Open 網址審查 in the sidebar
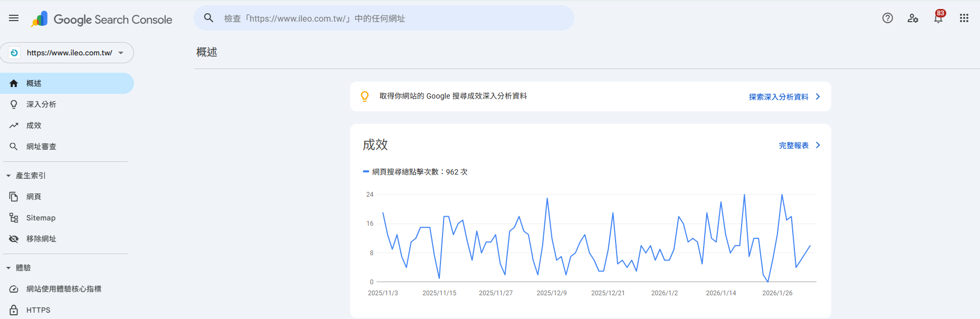 tap(67, 147)
